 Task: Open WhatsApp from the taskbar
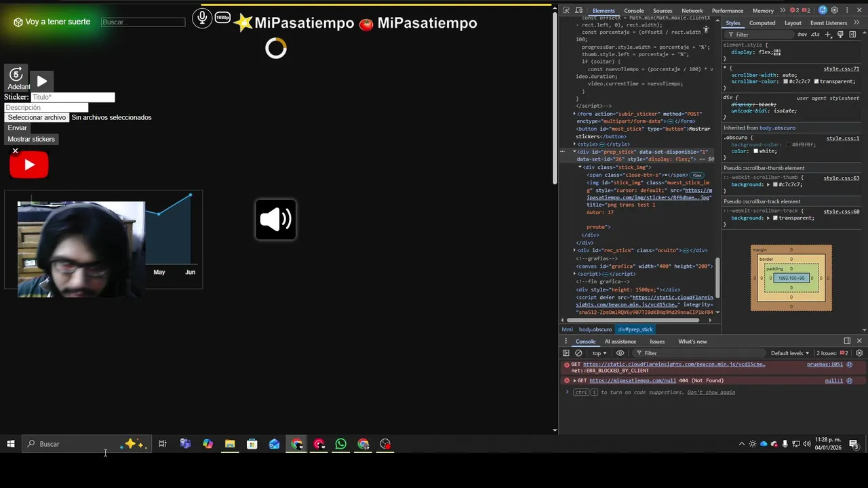click(x=340, y=444)
